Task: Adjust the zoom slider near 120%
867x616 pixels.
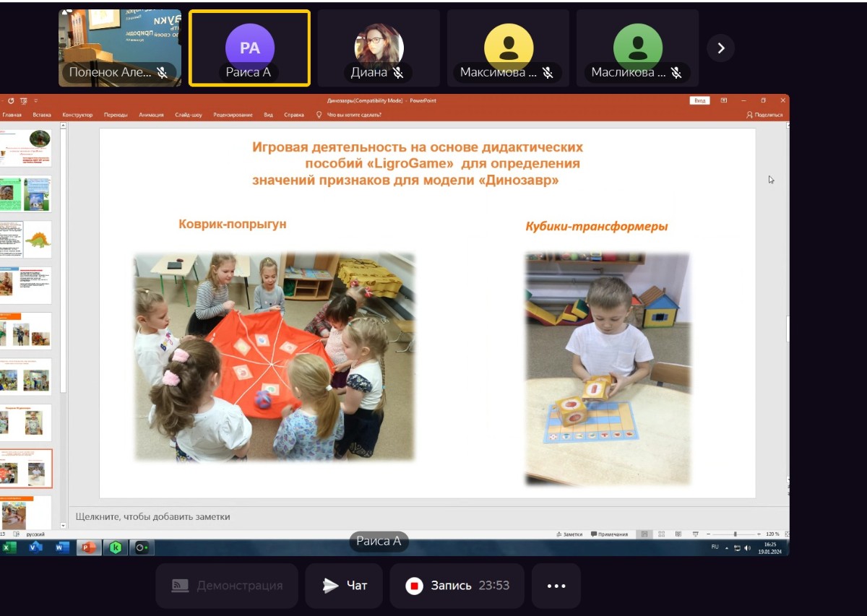Action: pyautogui.click(x=736, y=534)
